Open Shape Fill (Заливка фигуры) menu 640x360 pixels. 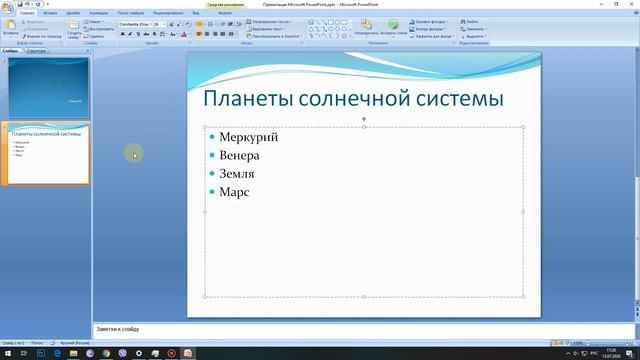[x=429, y=22]
